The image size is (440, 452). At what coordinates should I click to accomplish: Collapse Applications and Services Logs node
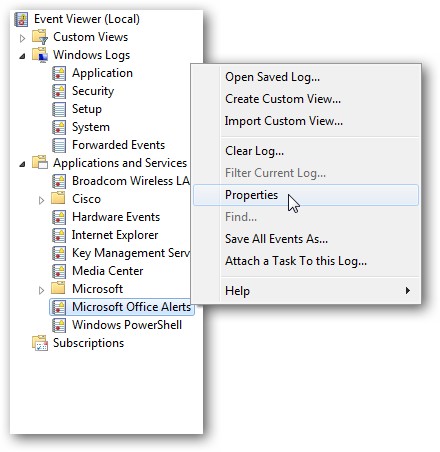click(x=22, y=164)
